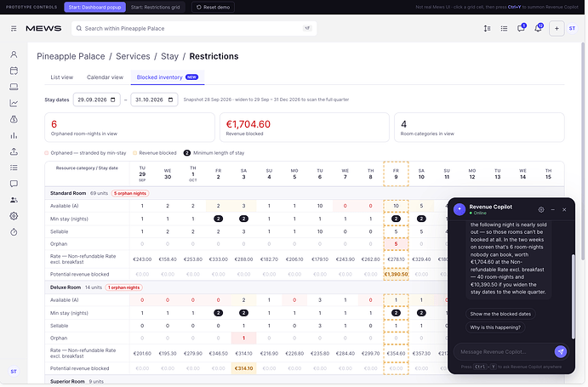Click the Revenue Copilot sparkle avatar
Screen dimensions: 588x387
click(x=460, y=209)
